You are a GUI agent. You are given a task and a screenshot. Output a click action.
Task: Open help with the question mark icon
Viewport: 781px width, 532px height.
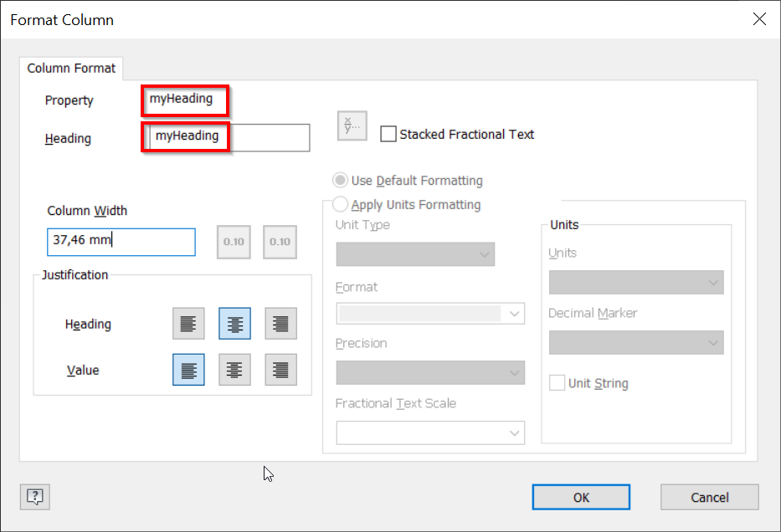tap(33, 496)
